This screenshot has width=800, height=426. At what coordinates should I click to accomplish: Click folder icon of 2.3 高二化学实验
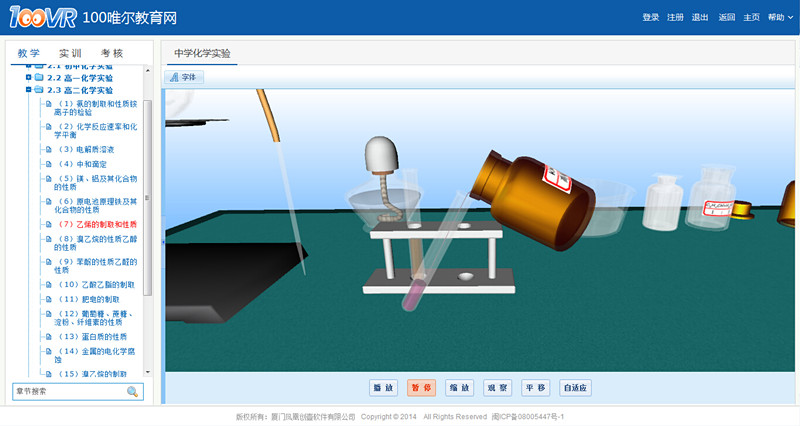39,90
